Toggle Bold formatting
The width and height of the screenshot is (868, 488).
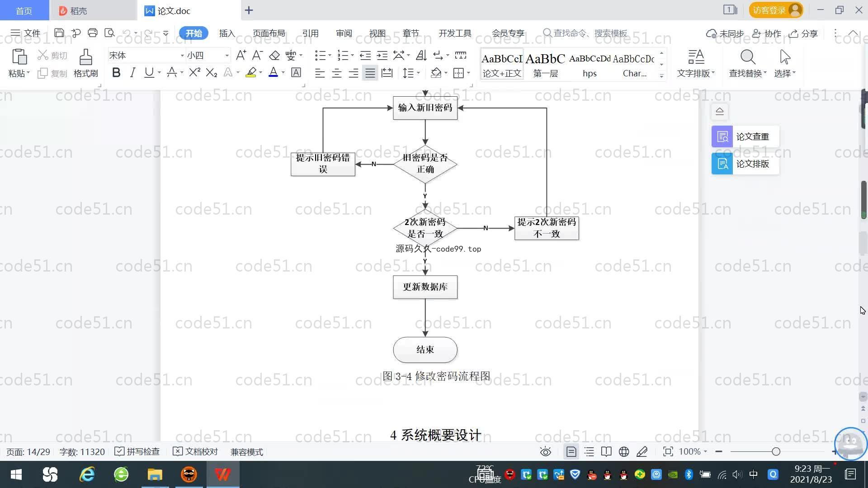(116, 72)
